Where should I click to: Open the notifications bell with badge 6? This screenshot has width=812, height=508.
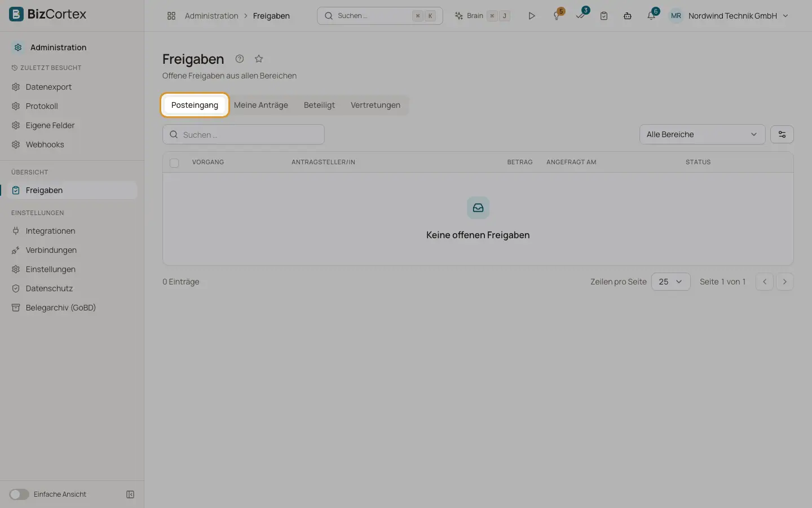click(x=652, y=16)
